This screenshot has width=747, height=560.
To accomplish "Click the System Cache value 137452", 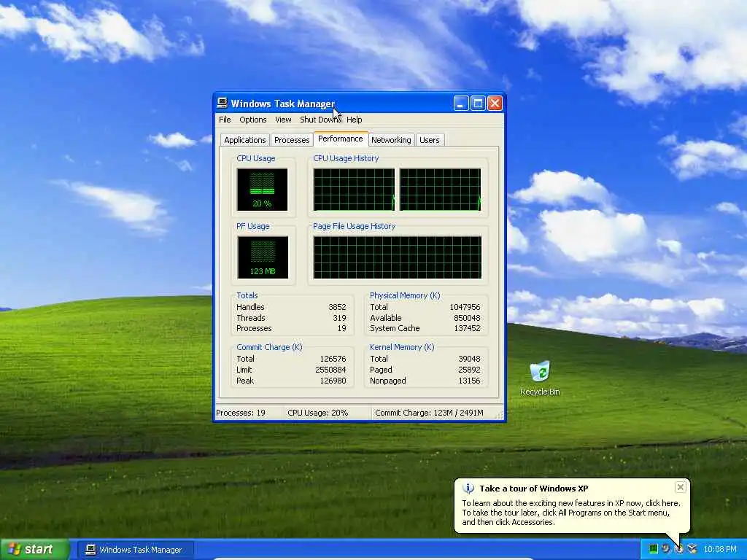I will click(467, 328).
